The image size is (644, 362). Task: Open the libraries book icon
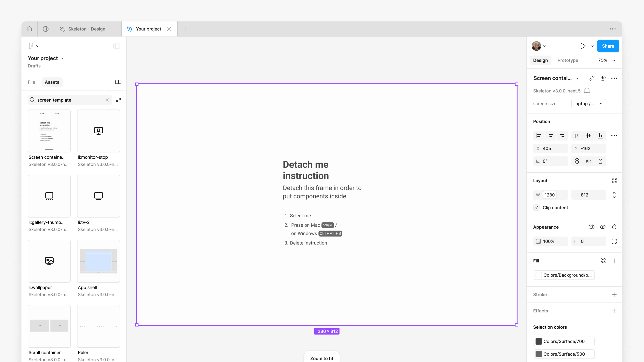pos(118,82)
